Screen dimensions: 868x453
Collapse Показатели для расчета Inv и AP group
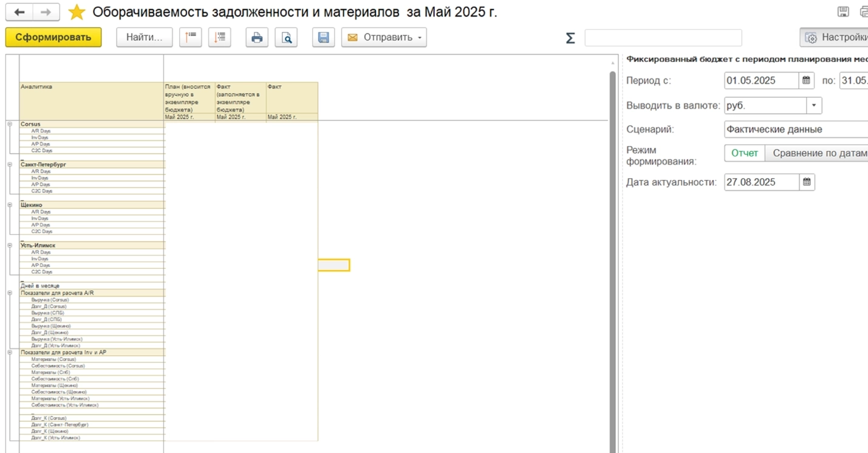tap(10, 352)
